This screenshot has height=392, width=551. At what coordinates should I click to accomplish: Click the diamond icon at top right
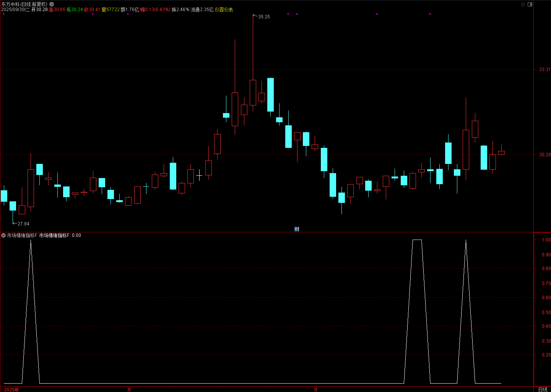tap(523, 4)
